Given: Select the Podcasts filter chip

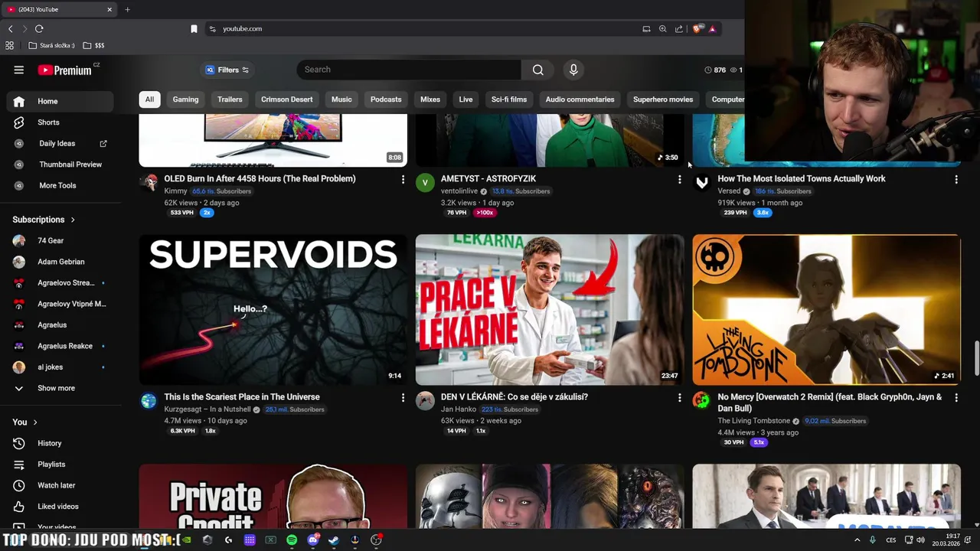Looking at the screenshot, I should tap(386, 99).
